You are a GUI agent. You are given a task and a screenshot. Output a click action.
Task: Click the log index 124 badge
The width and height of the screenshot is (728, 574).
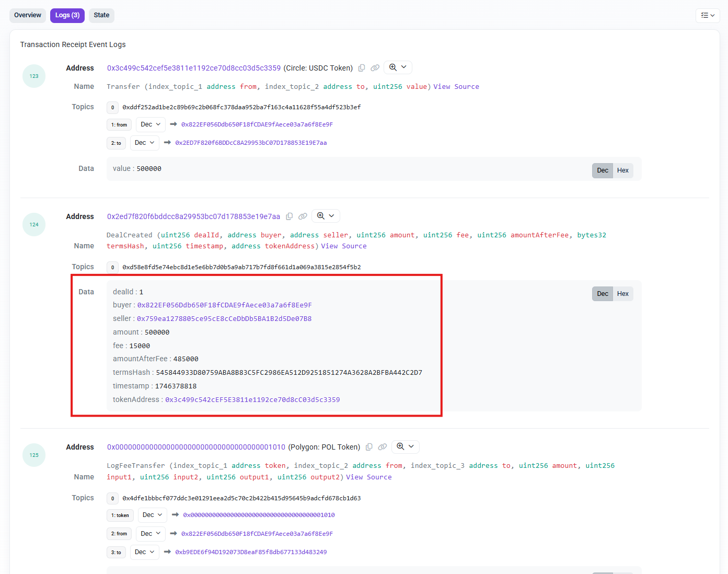coord(34,225)
